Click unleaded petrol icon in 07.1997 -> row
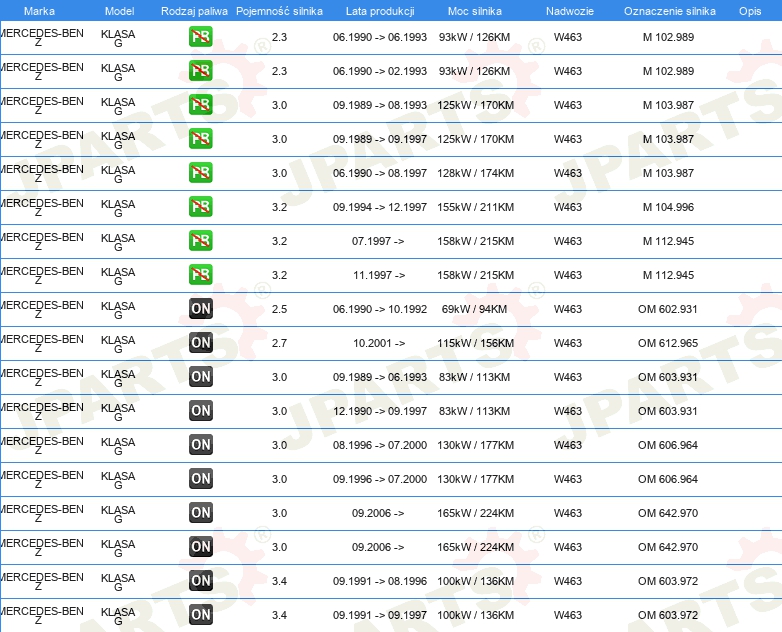Image resolution: width=782 pixels, height=632 pixels. (x=200, y=240)
